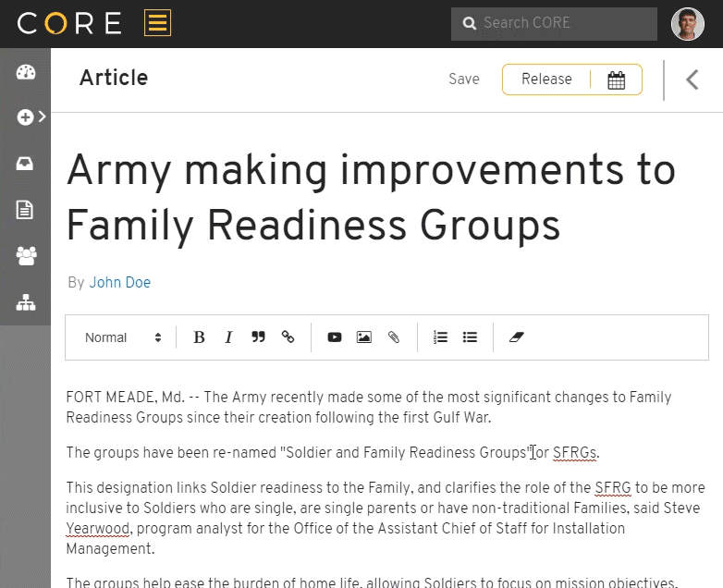Click the create plus sidebar icon
Viewport: 723px width, 588px height.
(25, 117)
